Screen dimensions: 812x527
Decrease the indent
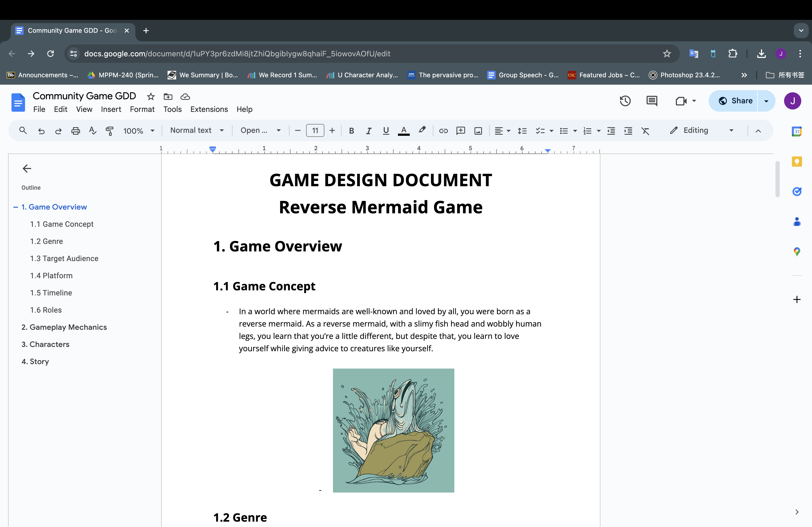tap(611, 131)
